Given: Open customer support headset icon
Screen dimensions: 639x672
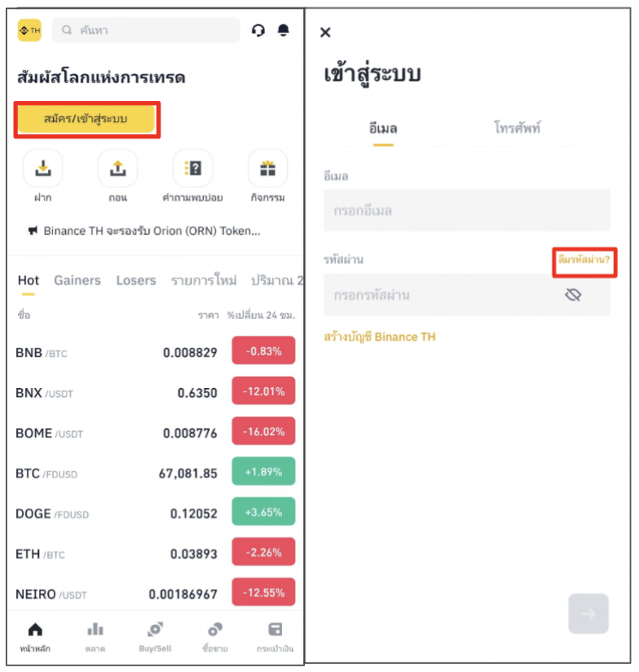Looking at the screenshot, I should pos(258,30).
